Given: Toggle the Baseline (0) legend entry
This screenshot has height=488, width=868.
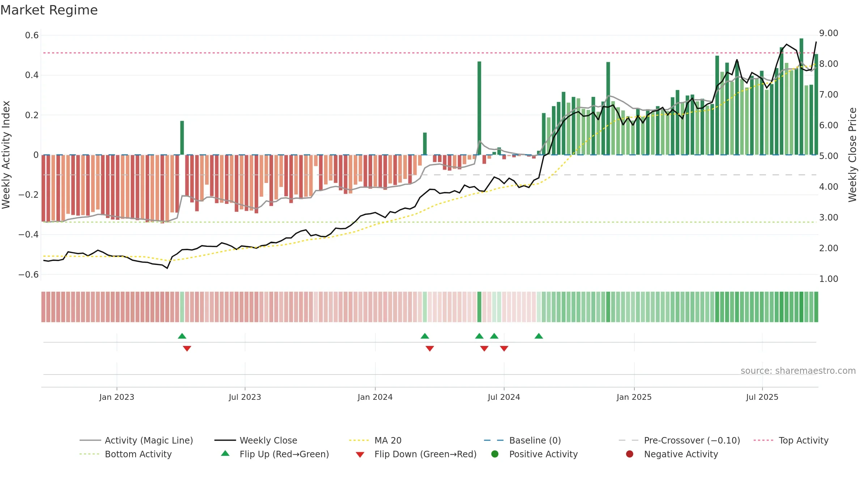Looking at the screenshot, I should [x=522, y=440].
